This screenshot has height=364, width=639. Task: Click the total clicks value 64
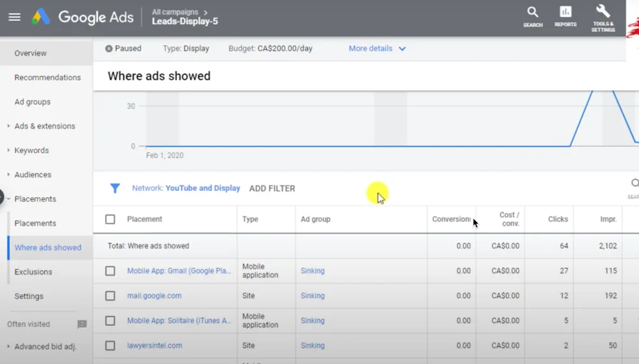pos(564,246)
